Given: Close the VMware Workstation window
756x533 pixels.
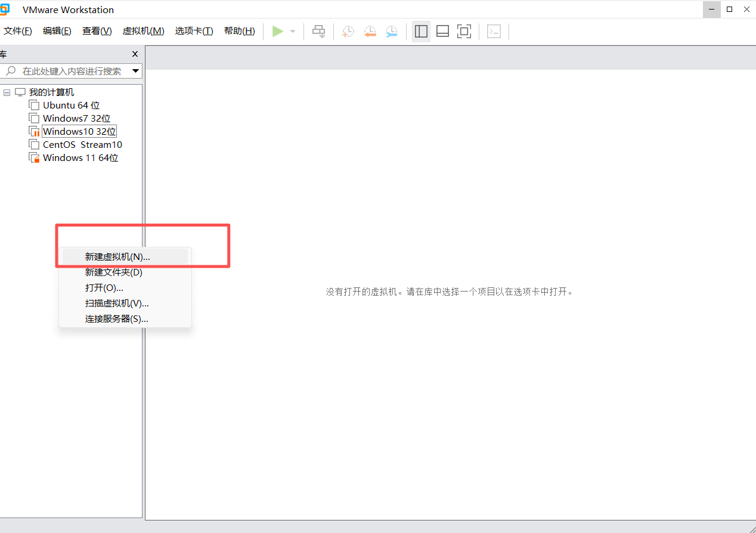Looking at the screenshot, I should tap(747, 9).
